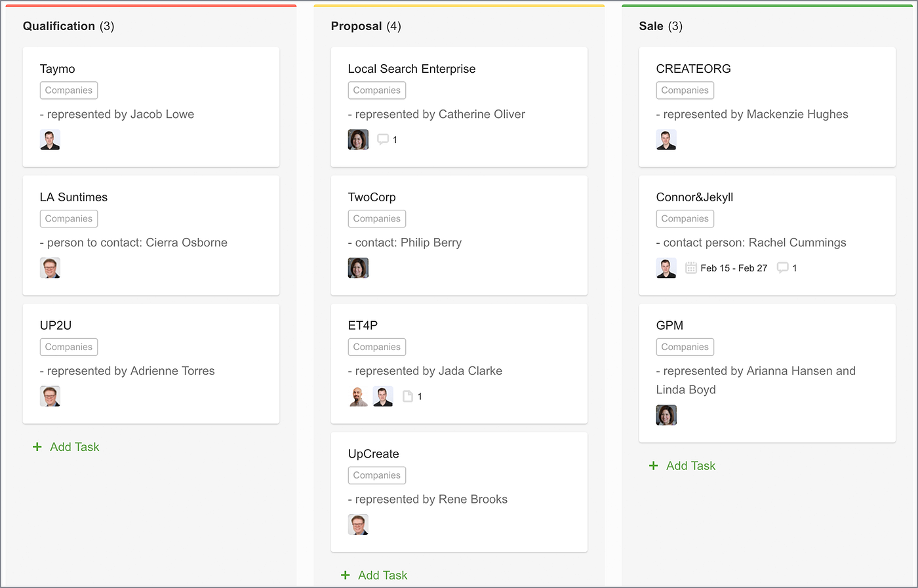Click the calendar icon on Connor&Jekyll card
Screen dimensions: 918x588
pyautogui.click(x=690, y=267)
